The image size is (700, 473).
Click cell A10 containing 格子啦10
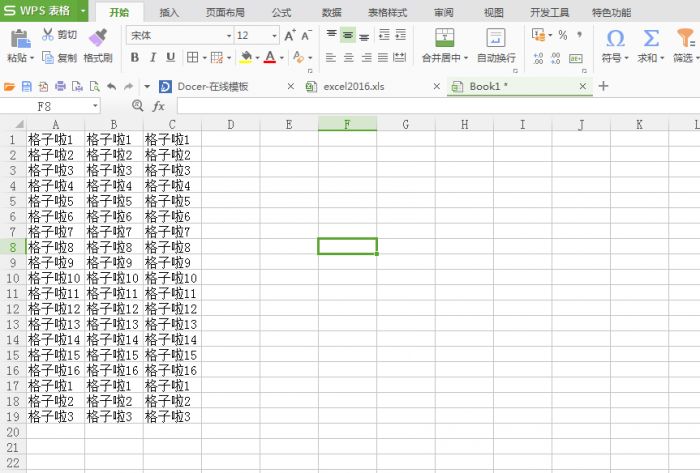[x=55, y=278]
